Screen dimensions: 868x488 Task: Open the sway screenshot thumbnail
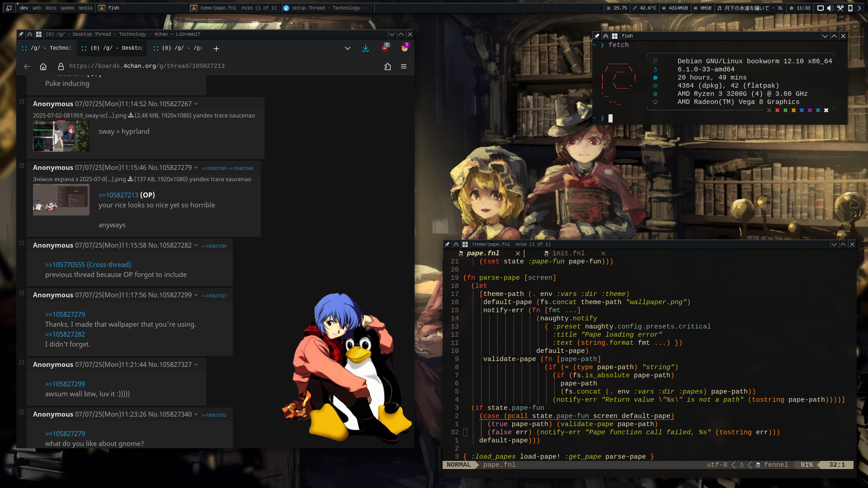61,136
